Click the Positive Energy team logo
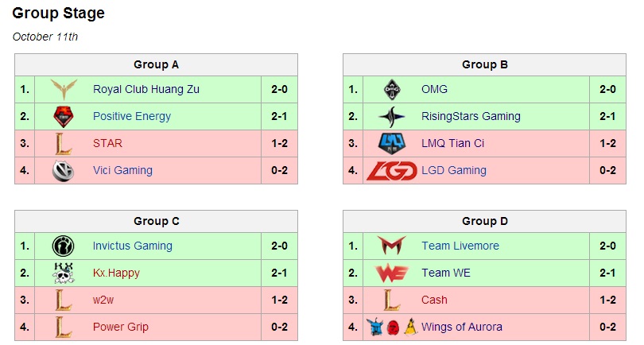The height and width of the screenshot is (345, 644). coord(63,116)
